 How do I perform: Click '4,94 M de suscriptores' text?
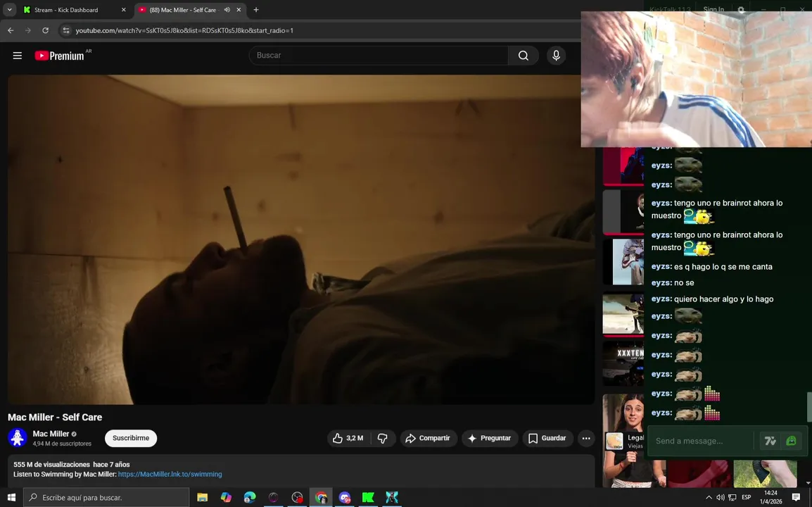click(x=62, y=444)
